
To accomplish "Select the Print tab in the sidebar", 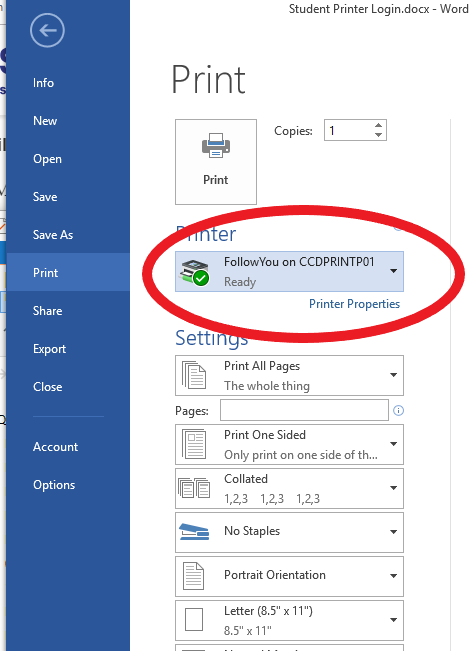I will coord(68,272).
